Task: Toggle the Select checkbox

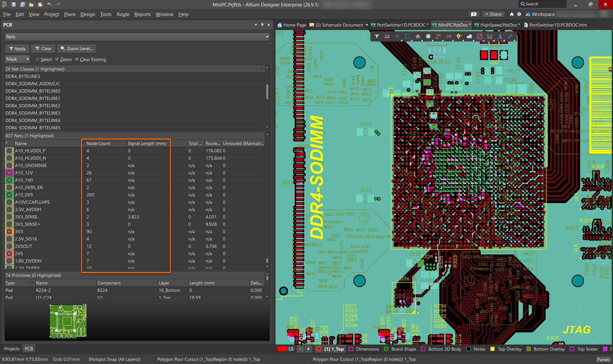Action: click(x=37, y=59)
